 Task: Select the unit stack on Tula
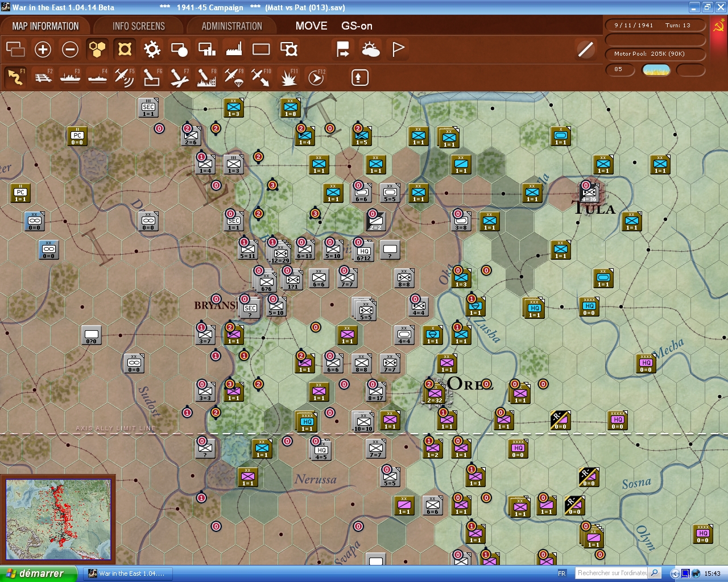click(589, 193)
